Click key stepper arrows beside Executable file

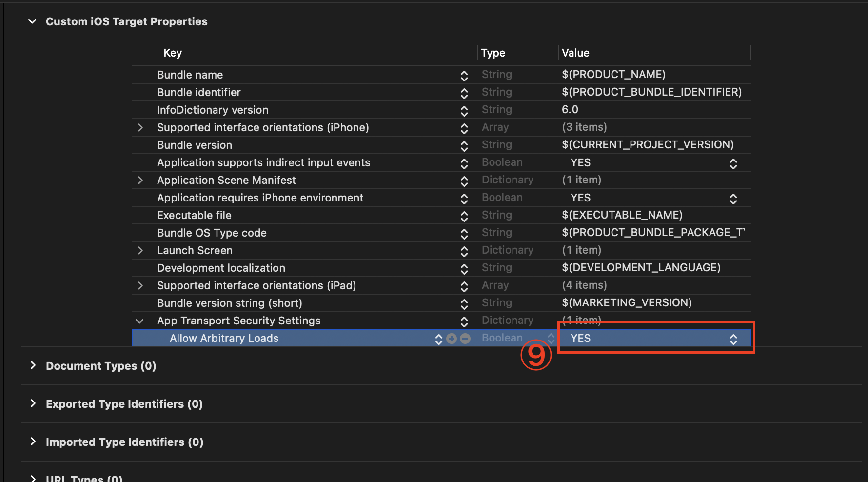pyautogui.click(x=464, y=216)
